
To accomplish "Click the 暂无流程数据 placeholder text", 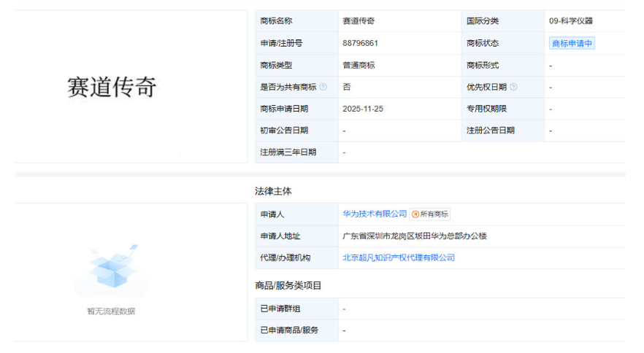I will click(111, 311).
